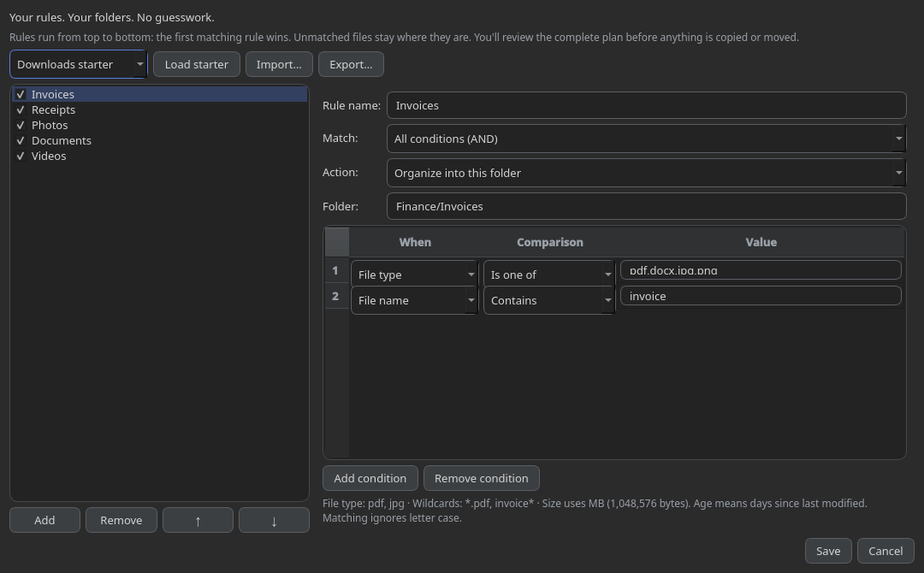This screenshot has height=573, width=924.
Task: Click the Value column header
Action: click(761, 242)
